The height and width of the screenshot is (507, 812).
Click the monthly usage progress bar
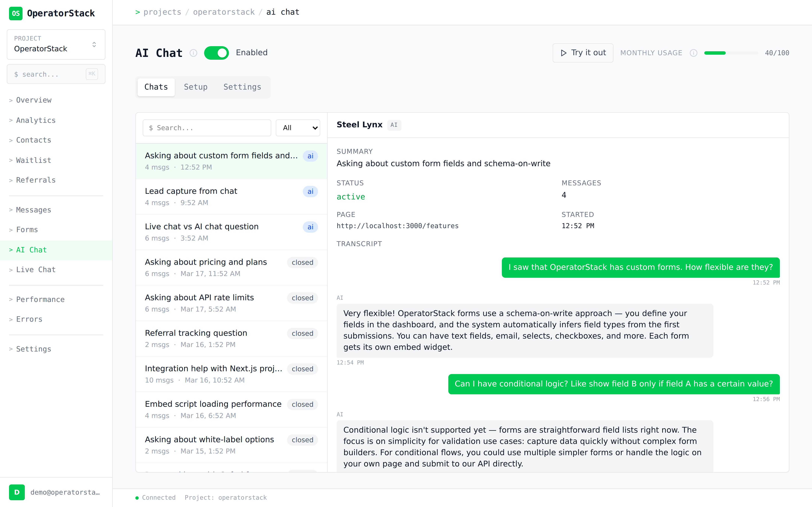(x=731, y=53)
